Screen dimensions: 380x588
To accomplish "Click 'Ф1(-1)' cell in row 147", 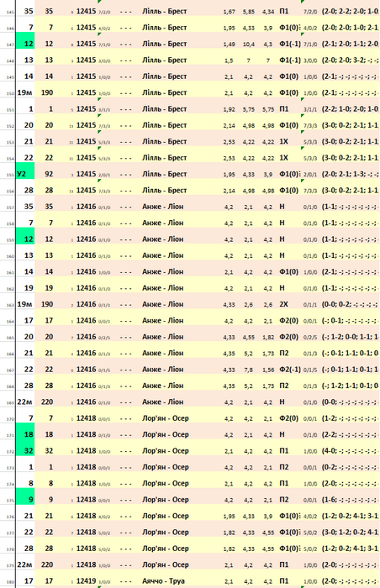I will coord(290,44).
